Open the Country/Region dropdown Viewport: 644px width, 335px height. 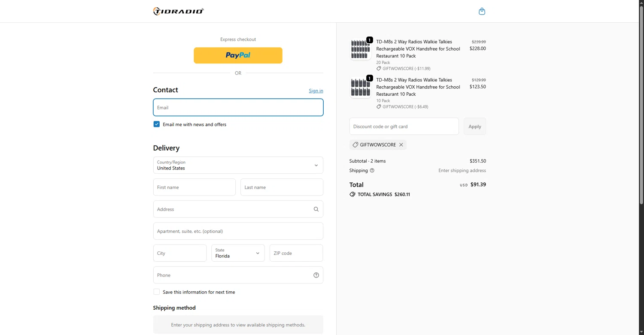click(238, 165)
